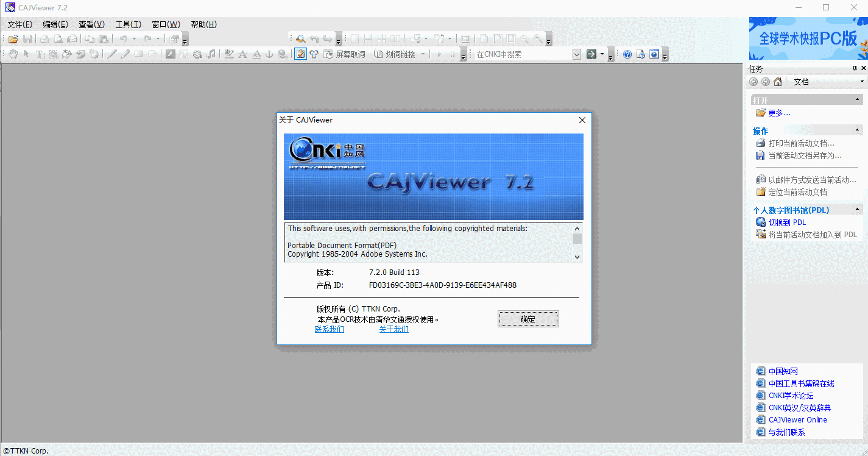Click the Home icon in task pane

[778, 82]
